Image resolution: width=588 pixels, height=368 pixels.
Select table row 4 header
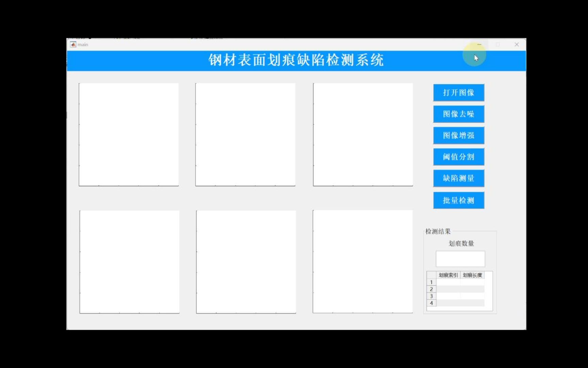click(x=431, y=303)
